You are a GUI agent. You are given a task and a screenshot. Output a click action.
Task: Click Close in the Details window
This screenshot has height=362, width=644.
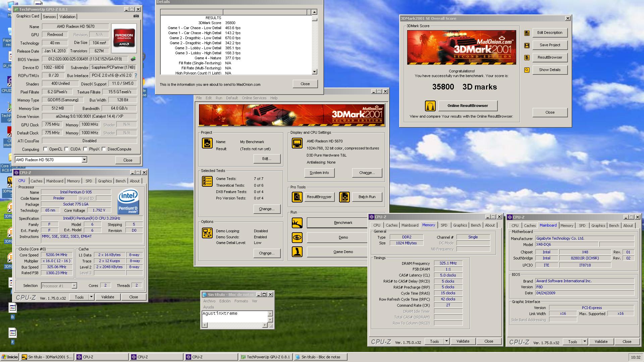tap(305, 84)
